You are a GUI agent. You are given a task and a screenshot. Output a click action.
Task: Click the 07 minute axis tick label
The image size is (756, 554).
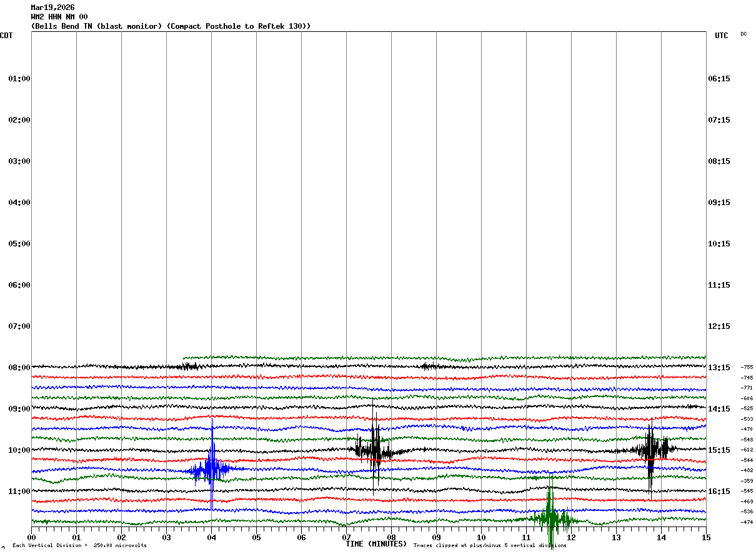pos(347,537)
